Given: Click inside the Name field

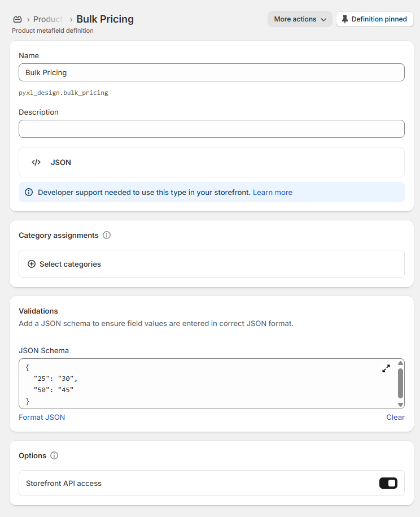Looking at the screenshot, I should coord(211,72).
